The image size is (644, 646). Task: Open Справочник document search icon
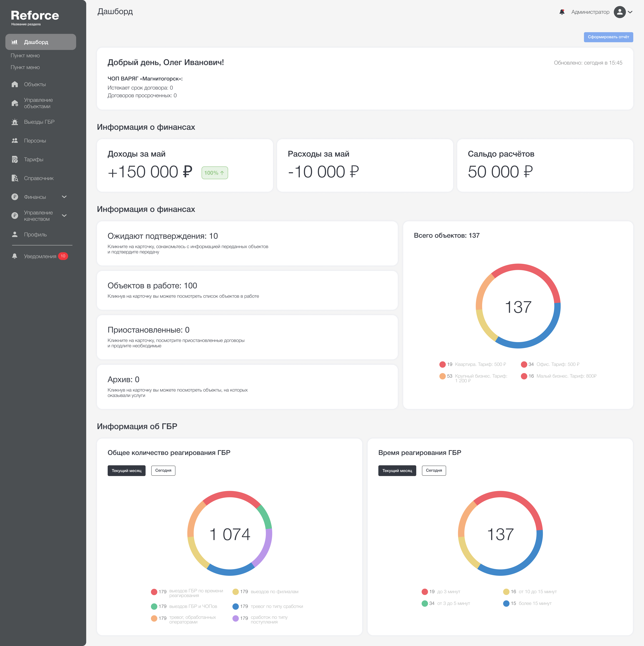[x=15, y=178]
